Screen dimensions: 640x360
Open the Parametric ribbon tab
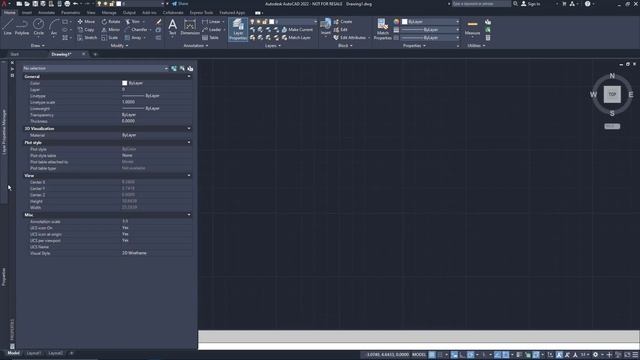[70, 13]
